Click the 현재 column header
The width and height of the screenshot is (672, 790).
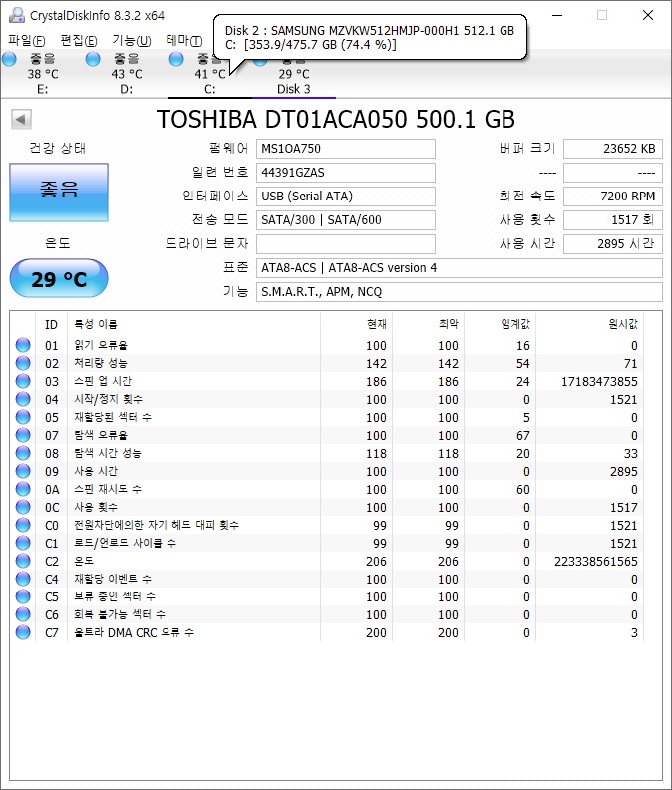356,324
